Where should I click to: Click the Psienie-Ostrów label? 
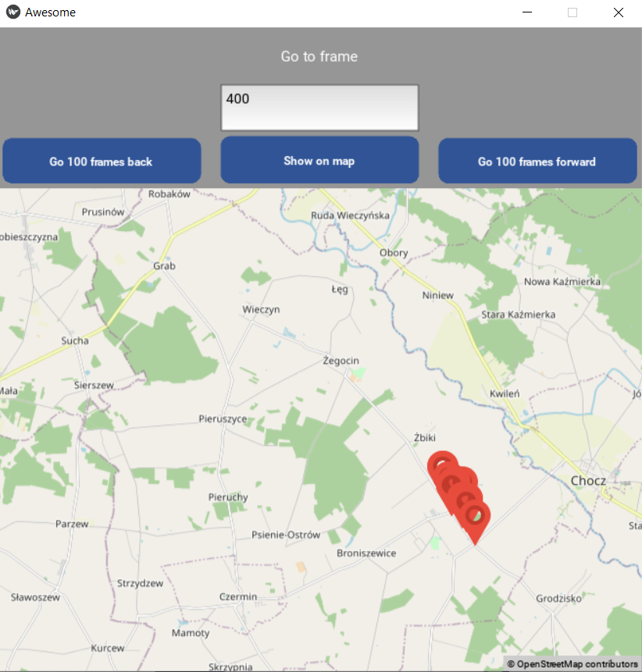click(x=286, y=535)
